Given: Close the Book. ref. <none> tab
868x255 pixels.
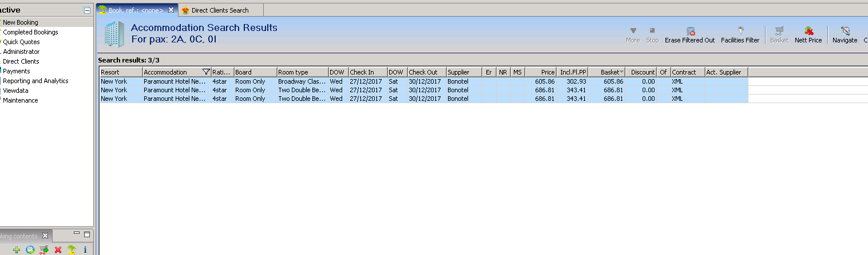Looking at the screenshot, I should [171, 10].
